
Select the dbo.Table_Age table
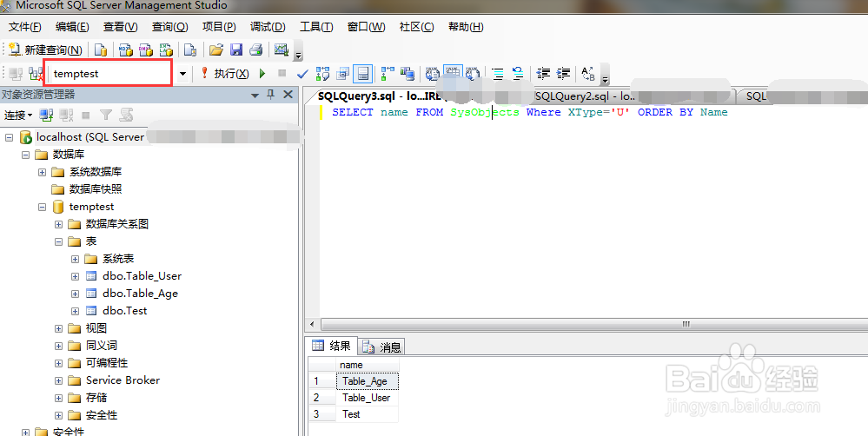[x=140, y=294]
